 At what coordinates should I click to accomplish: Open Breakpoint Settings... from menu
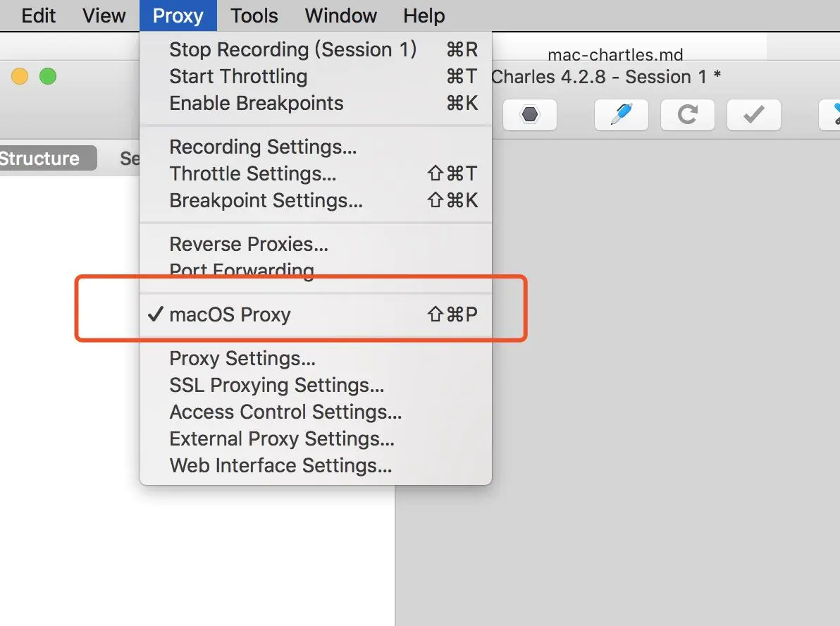tap(316, 200)
